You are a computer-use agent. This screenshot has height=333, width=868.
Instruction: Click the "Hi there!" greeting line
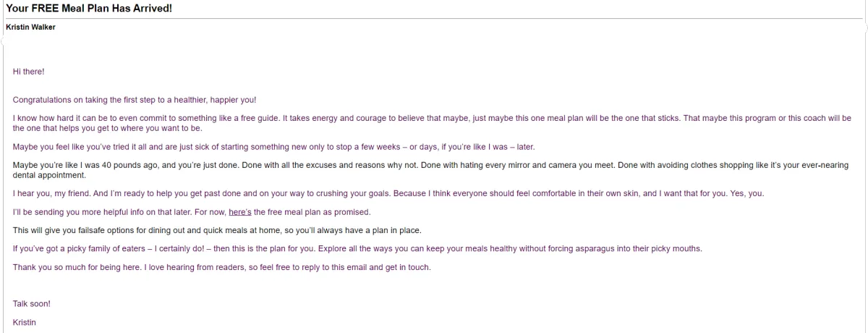click(x=28, y=71)
